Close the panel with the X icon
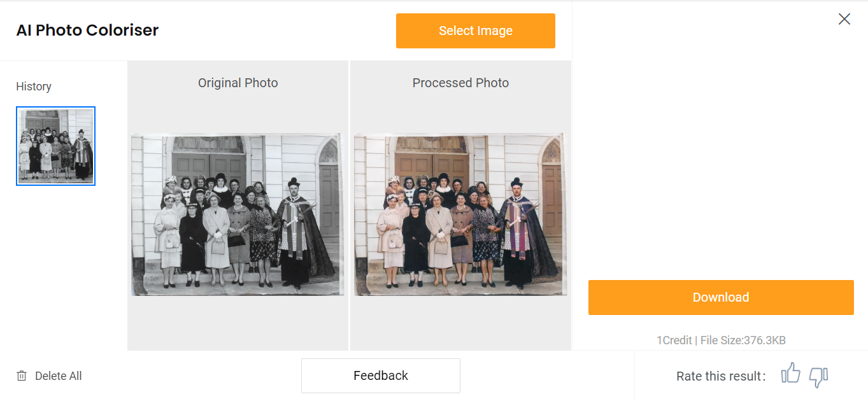This screenshot has height=399, width=868. [x=844, y=19]
